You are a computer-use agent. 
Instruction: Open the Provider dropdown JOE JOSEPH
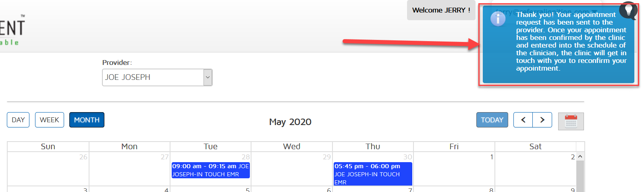157,77
